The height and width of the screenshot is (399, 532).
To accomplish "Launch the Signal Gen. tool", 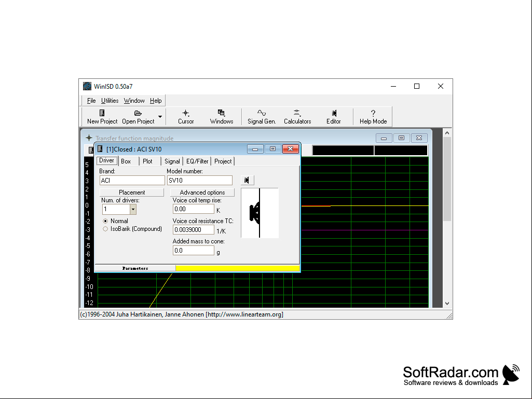I will pos(262,117).
